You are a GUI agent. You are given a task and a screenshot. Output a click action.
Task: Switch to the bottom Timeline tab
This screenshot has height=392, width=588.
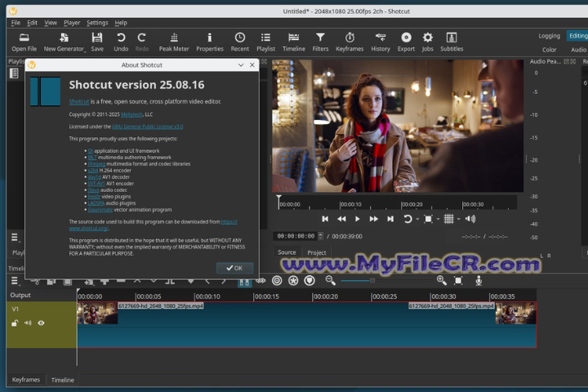tap(63, 380)
